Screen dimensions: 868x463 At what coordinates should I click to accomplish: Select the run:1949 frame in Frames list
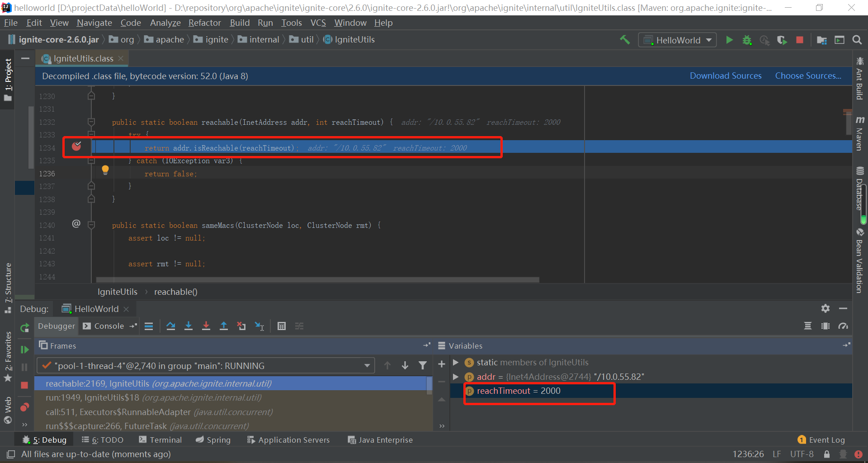pyautogui.click(x=154, y=397)
